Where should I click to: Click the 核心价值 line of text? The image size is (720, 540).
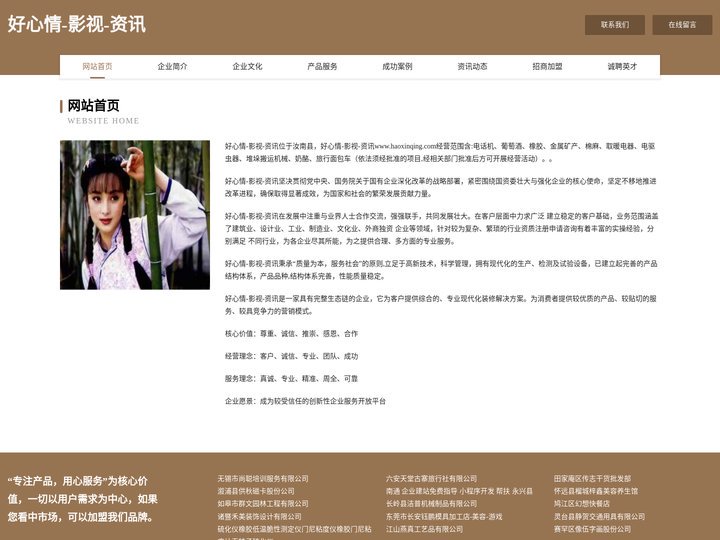[x=291, y=334]
